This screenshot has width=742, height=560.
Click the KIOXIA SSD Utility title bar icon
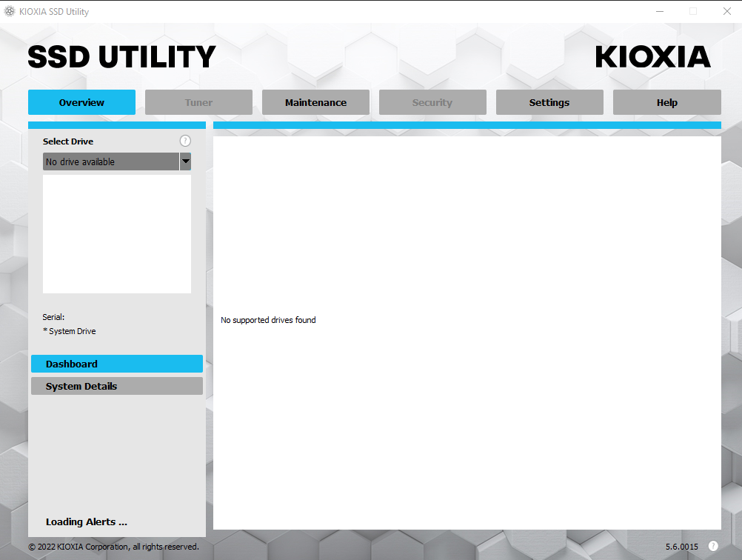(10, 11)
